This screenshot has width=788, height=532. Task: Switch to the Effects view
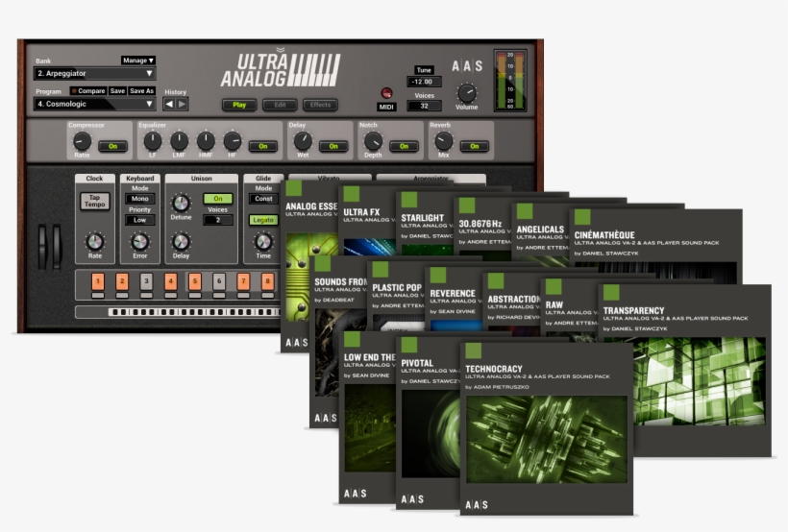coord(321,105)
